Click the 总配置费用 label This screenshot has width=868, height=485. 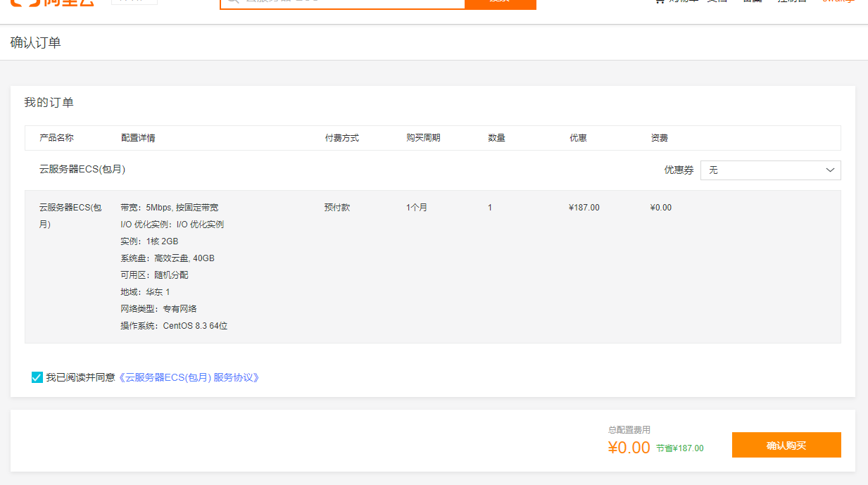tap(629, 429)
